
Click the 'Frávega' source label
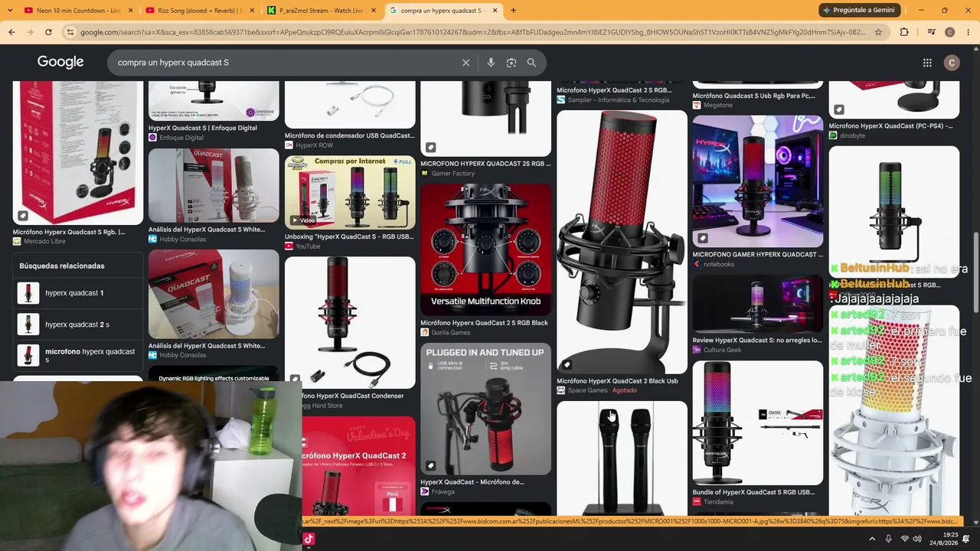[443, 491]
